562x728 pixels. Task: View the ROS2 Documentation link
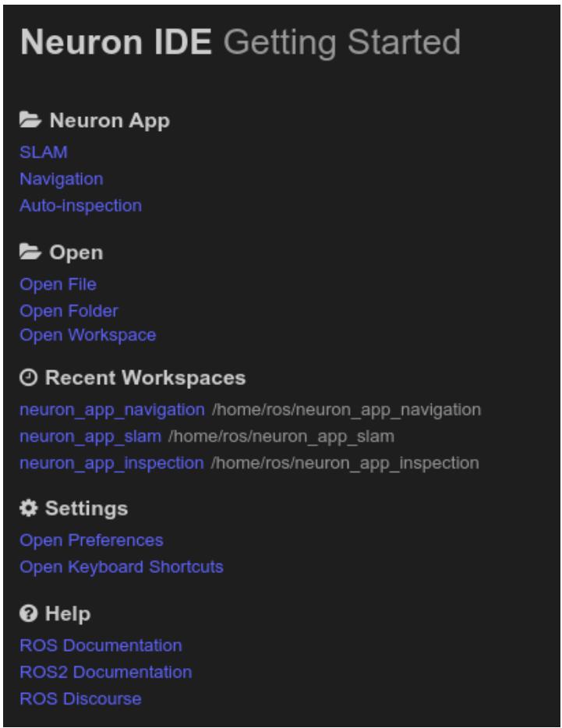[106, 673]
